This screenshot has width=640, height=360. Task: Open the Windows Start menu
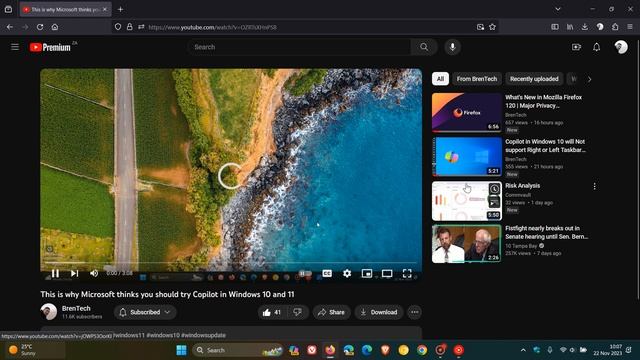181,350
